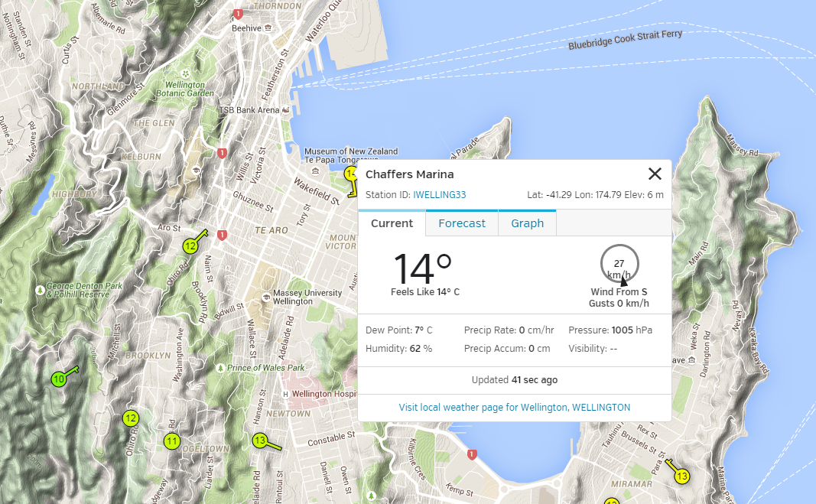Click the red alert marker above the Beehive
The image size is (816, 504).
click(237, 13)
